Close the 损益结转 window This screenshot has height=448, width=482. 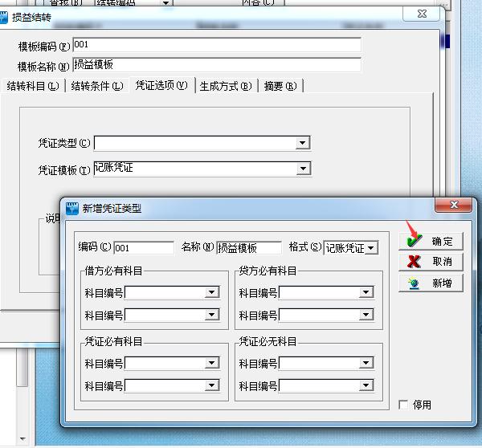pos(422,14)
